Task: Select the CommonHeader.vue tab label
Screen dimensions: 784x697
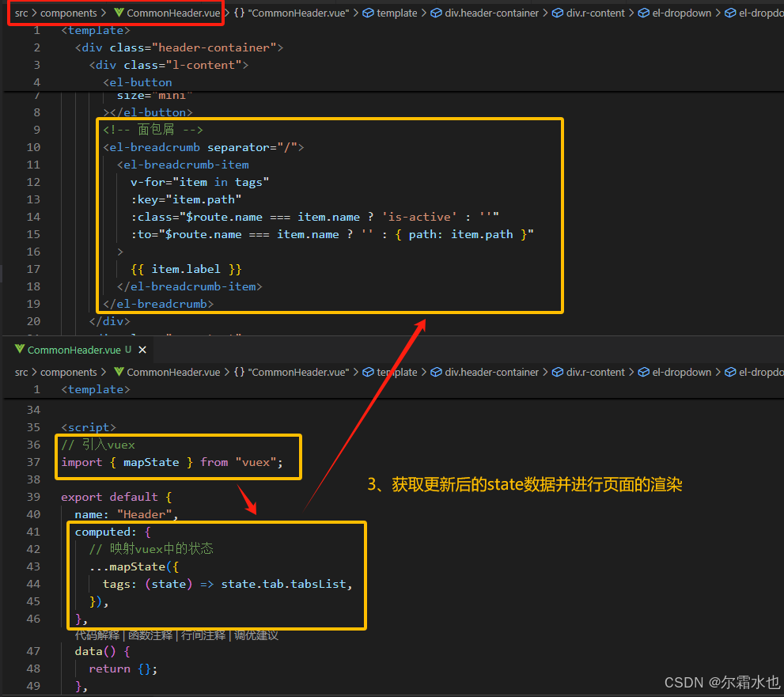Action: tap(74, 350)
